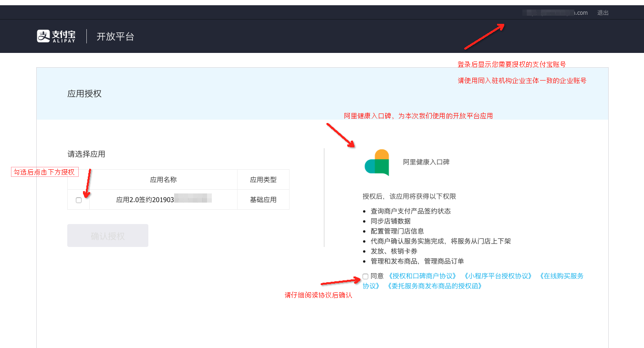Click the 请选择应用 label
Image resolution: width=644 pixels, height=348 pixels.
(x=86, y=154)
